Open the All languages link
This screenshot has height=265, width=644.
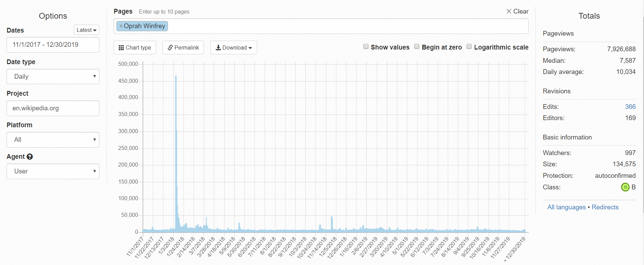pyautogui.click(x=567, y=207)
